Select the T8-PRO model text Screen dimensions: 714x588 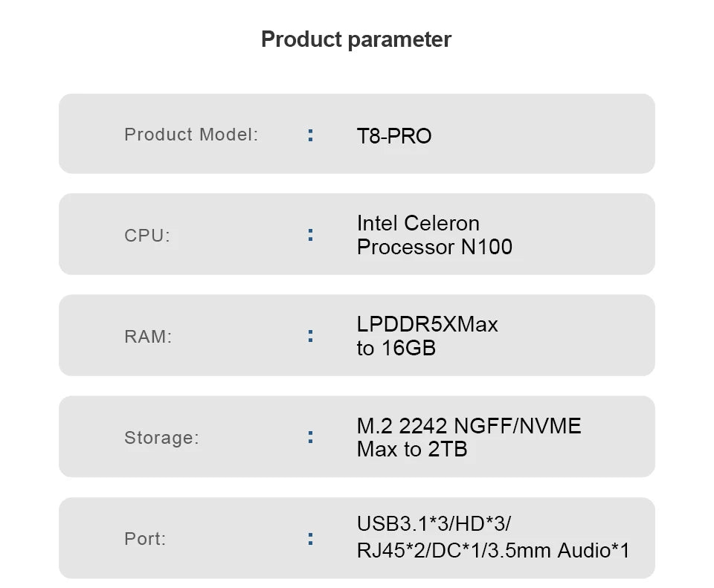pyautogui.click(x=394, y=137)
